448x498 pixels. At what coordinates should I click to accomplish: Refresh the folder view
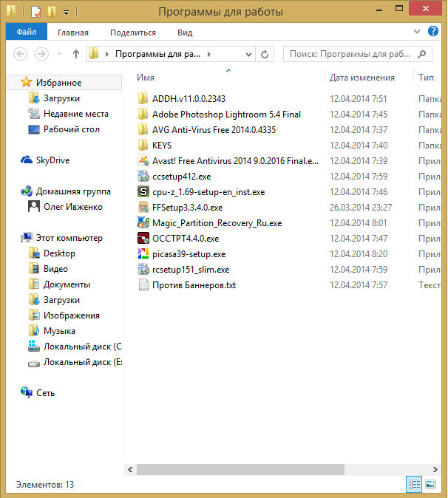(x=265, y=55)
